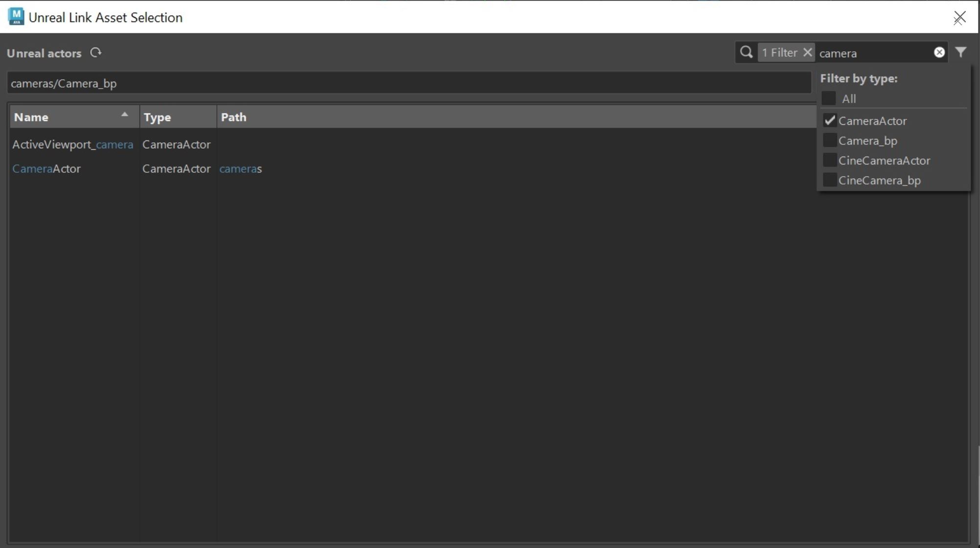Enable the Camera_bp filter checkbox
The width and height of the screenshot is (980, 548).
tap(830, 140)
